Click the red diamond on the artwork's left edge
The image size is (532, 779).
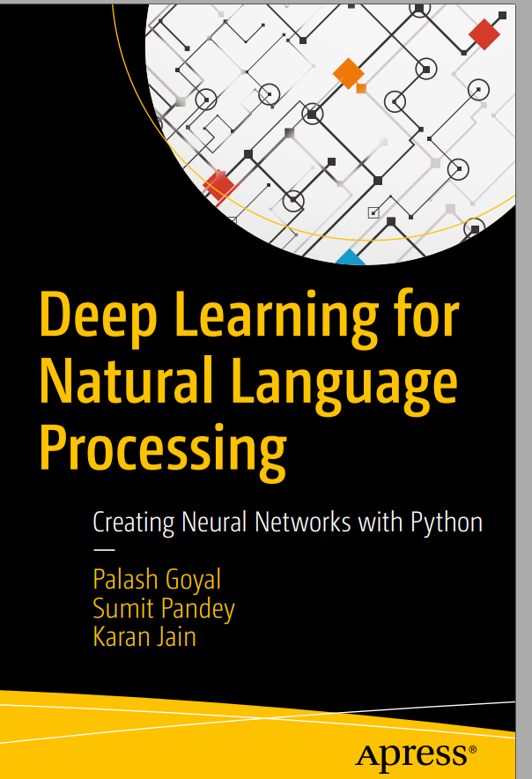tap(218, 186)
